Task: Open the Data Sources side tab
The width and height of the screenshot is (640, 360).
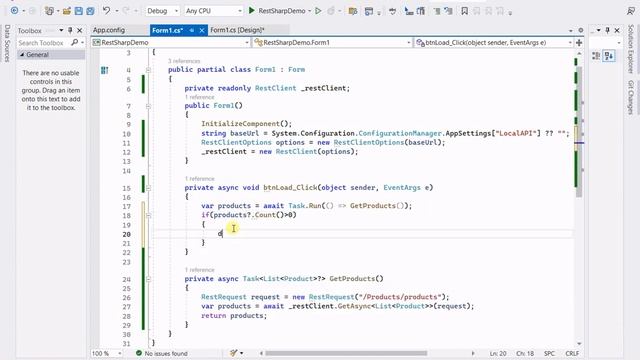Action: point(7,43)
